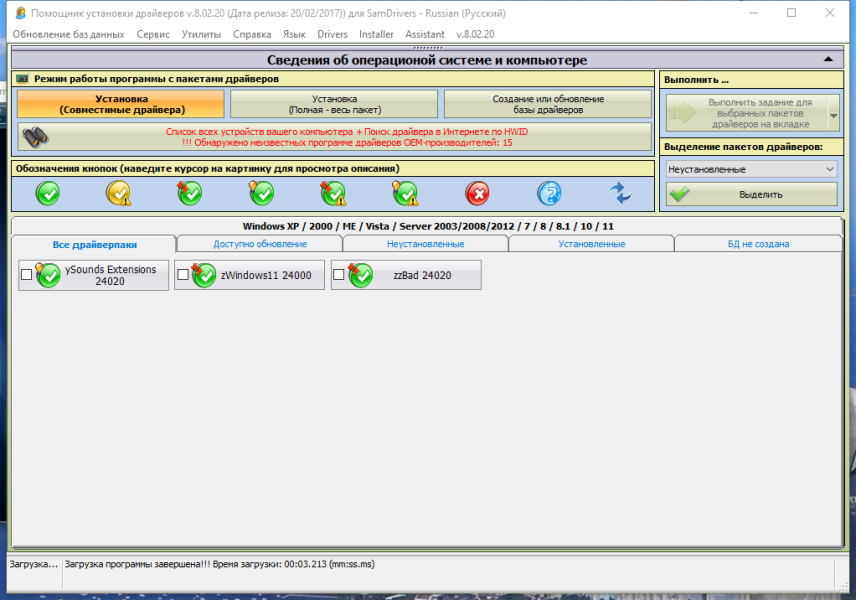Switch to the Доступно обновление tab

tap(260, 244)
